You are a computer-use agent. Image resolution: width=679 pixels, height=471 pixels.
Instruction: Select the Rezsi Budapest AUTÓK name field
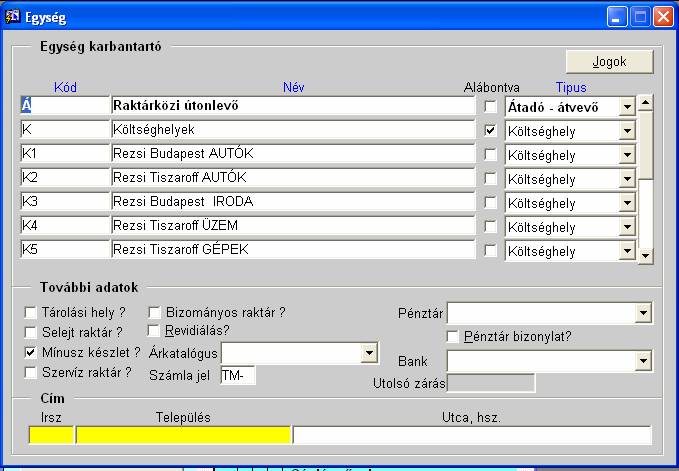[x=293, y=154]
